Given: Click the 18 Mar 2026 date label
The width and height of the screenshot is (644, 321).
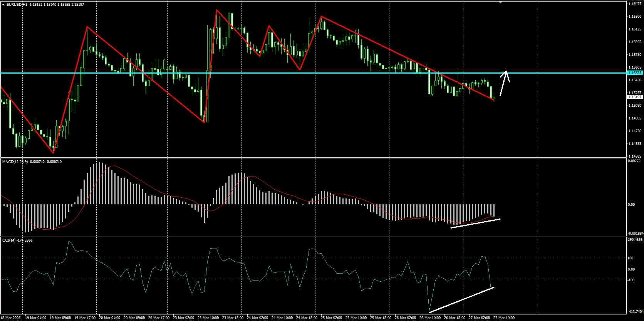Looking at the screenshot, I should click(10, 318).
